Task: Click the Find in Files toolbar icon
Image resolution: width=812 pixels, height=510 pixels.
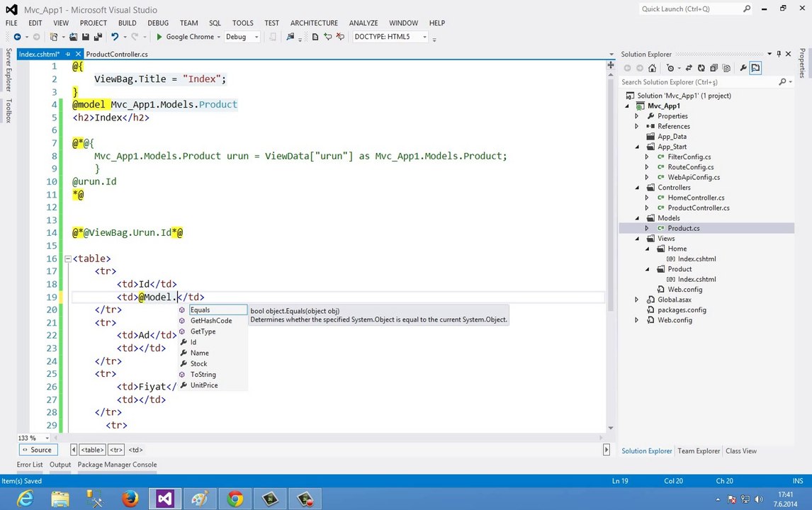Action: 290,37
